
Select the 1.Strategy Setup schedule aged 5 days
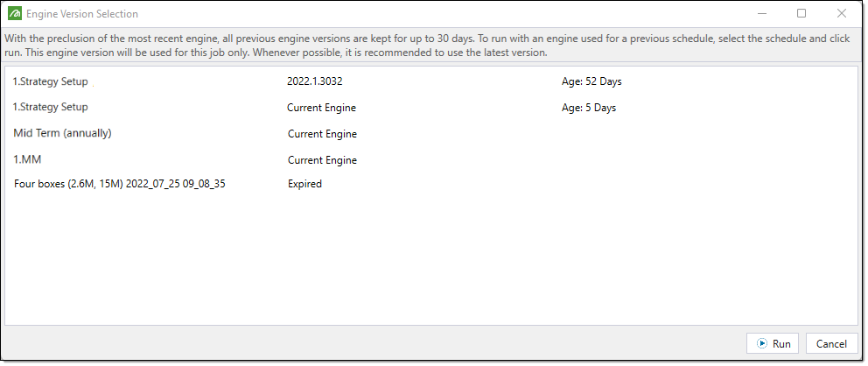tap(51, 108)
